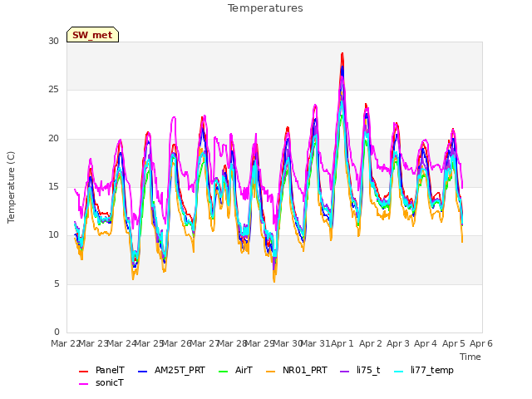
Task: Click the 25 y-axis tick label
Action: (x=53, y=90)
